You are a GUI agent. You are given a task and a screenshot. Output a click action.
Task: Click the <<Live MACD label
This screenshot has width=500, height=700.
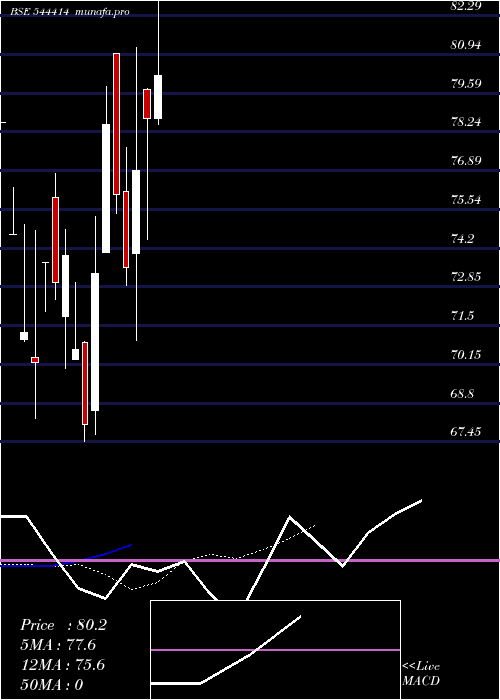[x=421, y=673]
